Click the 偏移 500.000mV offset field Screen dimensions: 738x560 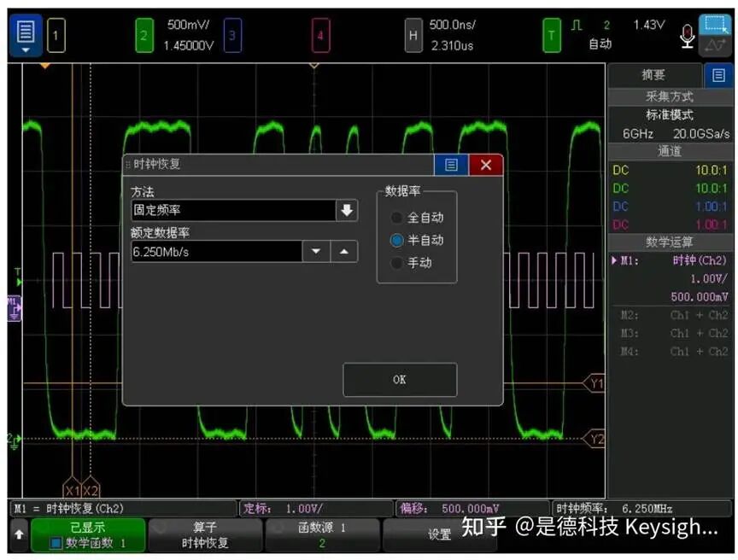click(472, 509)
